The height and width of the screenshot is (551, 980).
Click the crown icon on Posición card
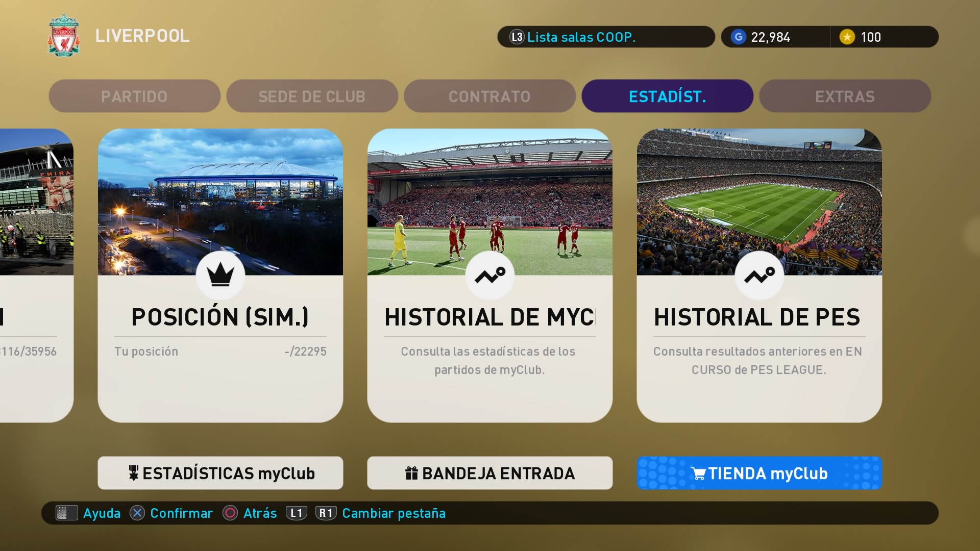click(x=220, y=275)
